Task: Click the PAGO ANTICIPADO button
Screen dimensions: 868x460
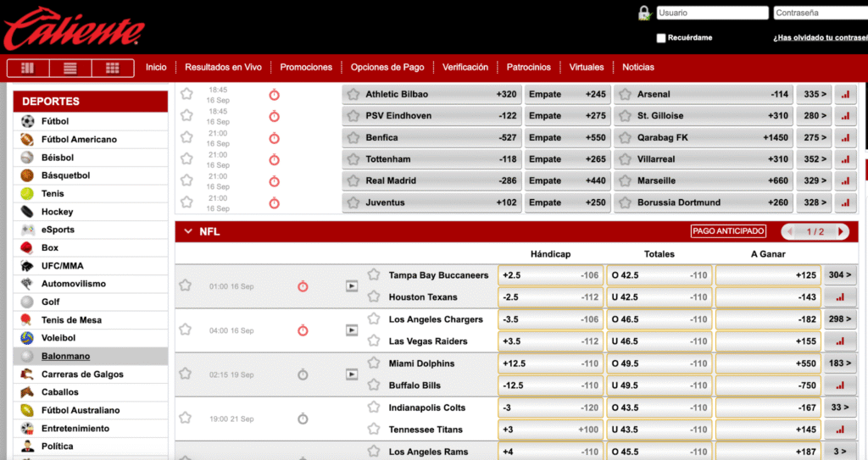Action: click(x=729, y=231)
